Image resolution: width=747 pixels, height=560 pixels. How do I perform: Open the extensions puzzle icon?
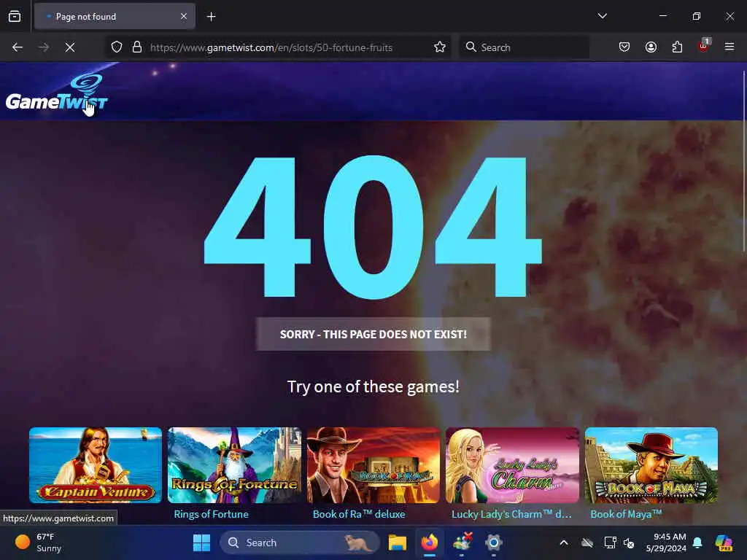[x=677, y=47]
